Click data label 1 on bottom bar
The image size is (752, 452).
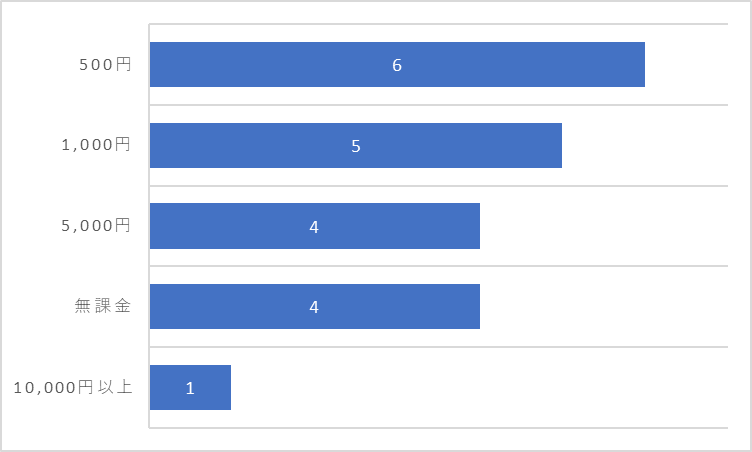tap(190, 388)
